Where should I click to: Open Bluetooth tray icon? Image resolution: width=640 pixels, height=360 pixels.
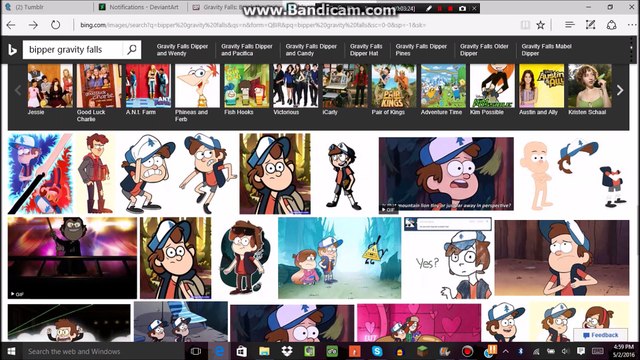pyautogui.click(x=520, y=351)
